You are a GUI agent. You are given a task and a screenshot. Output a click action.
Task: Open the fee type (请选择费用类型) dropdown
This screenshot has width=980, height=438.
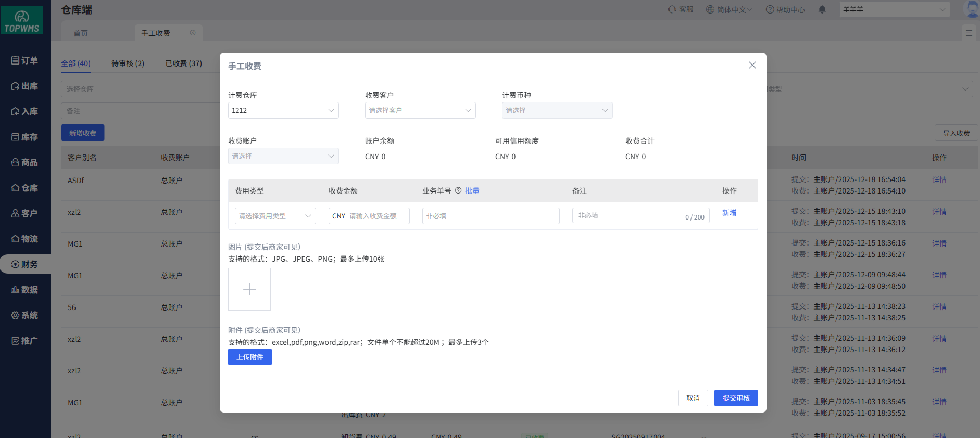(x=275, y=216)
